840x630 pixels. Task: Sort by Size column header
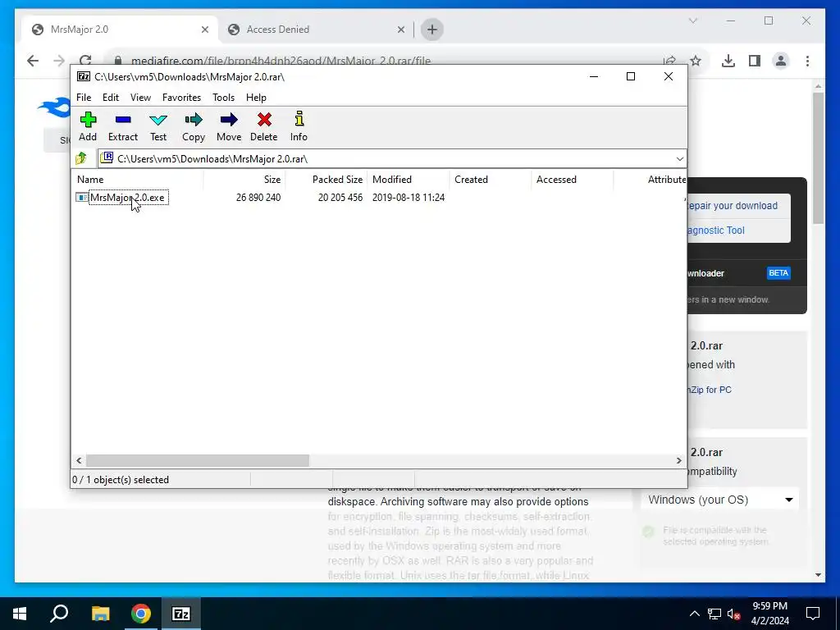coord(244,180)
